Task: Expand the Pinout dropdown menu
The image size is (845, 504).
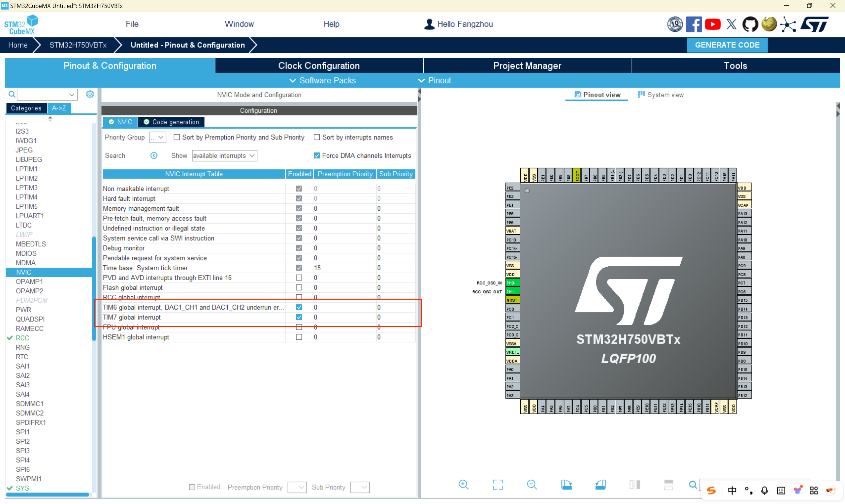Action: 435,80
